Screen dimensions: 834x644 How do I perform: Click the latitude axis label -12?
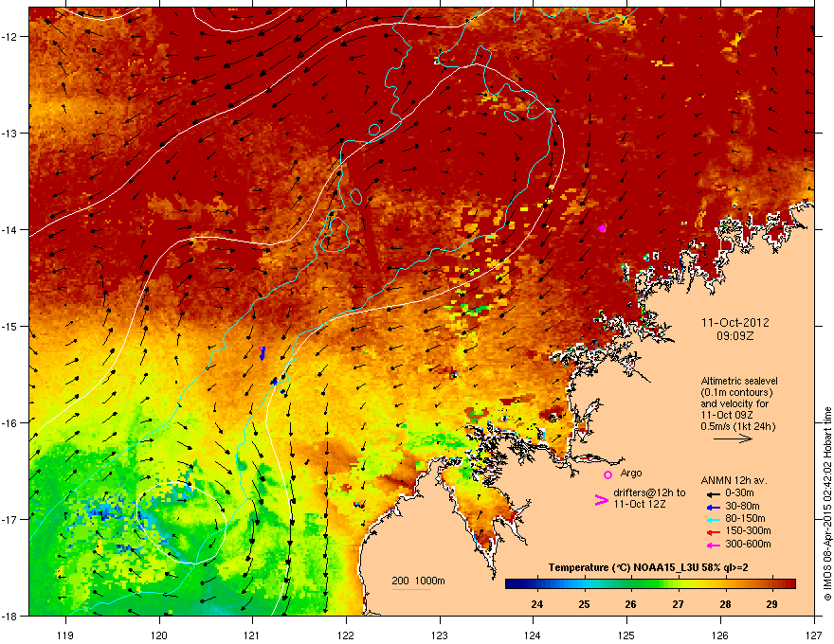pos(9,36)
